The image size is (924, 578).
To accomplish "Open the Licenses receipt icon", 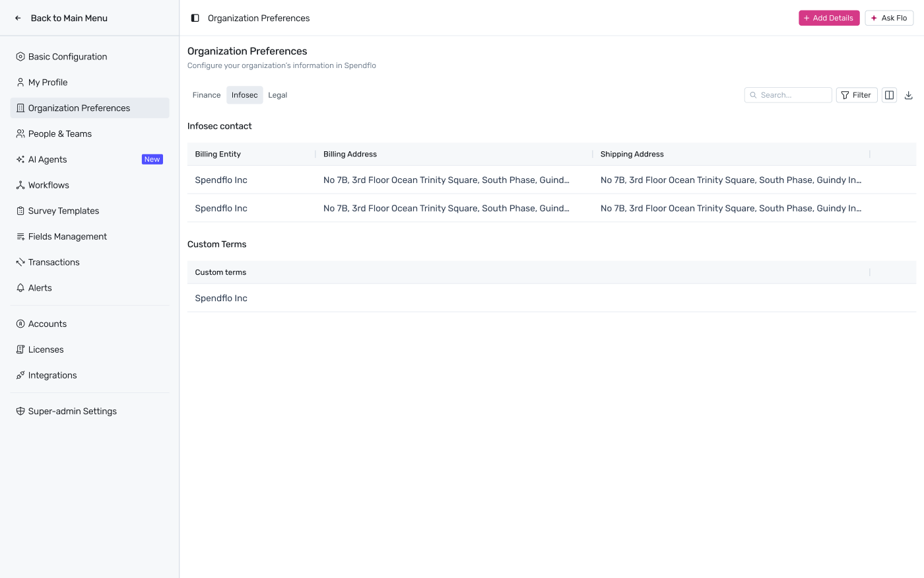I will click(20, 350).
